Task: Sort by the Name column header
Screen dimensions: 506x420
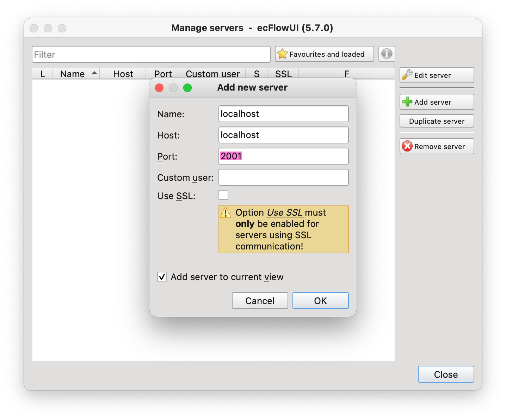Action: pyautogui.click(x=76, y=74)
